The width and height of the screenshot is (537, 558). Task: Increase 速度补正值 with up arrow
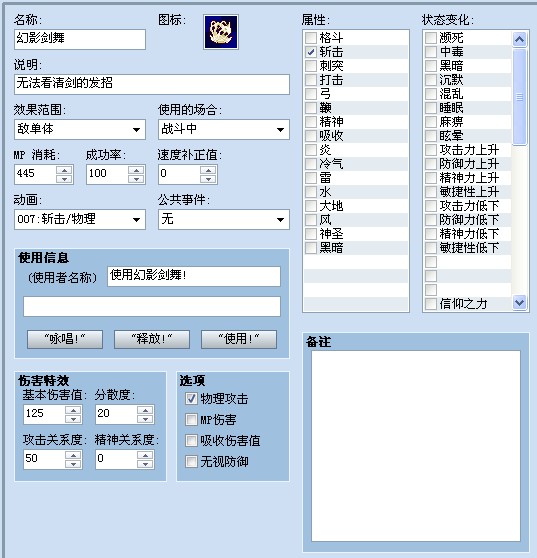[x=208, y=170]
